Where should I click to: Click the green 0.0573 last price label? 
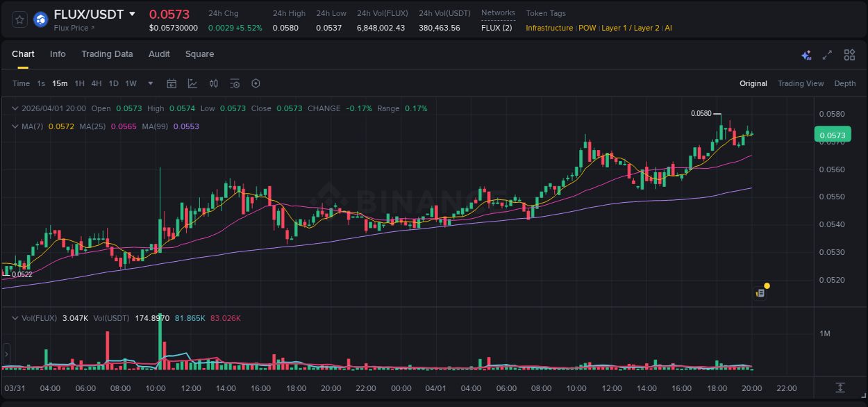pyautogui.click(x=832, y=133)
